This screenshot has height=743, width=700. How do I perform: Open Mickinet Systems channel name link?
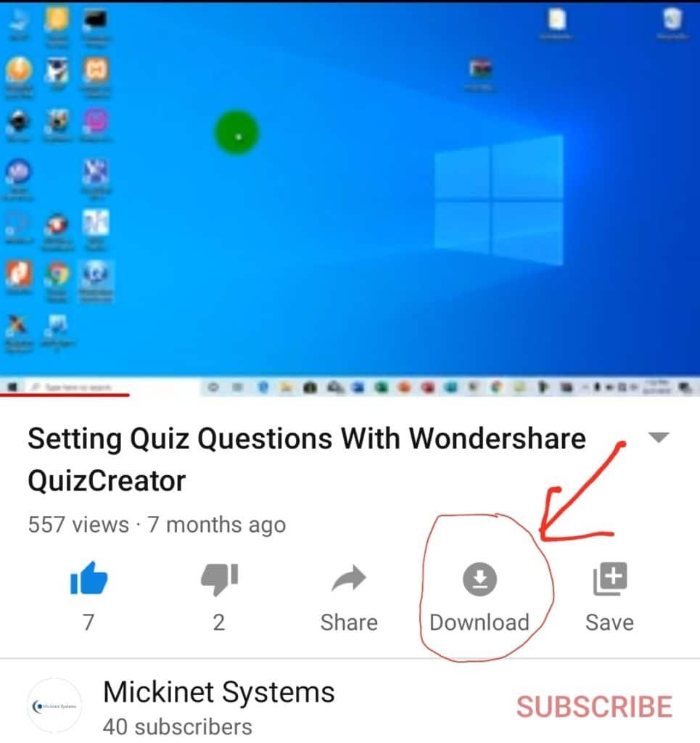click(219, 691)
